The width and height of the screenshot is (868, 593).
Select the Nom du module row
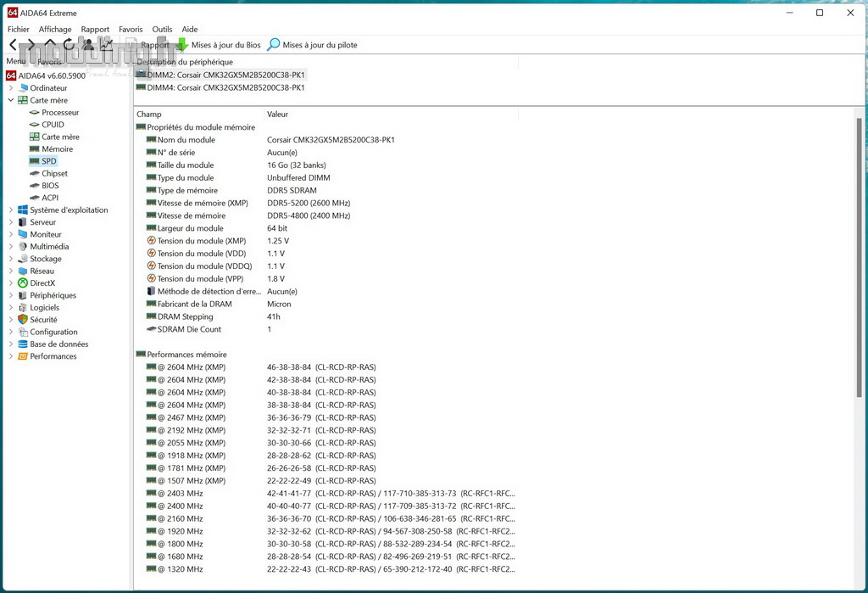326,140
